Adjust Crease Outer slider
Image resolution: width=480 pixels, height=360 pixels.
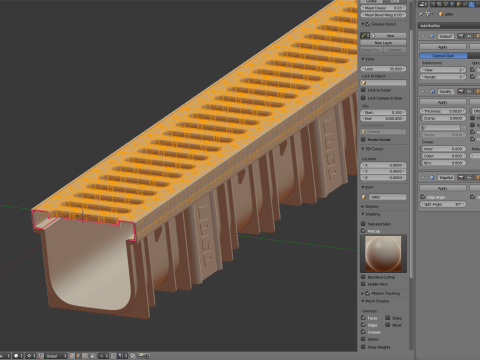443,156
